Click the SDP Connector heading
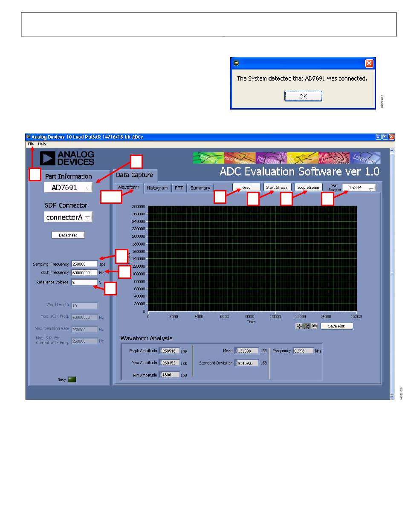This screenshot has width=405, height=532. tap(66, 205)
